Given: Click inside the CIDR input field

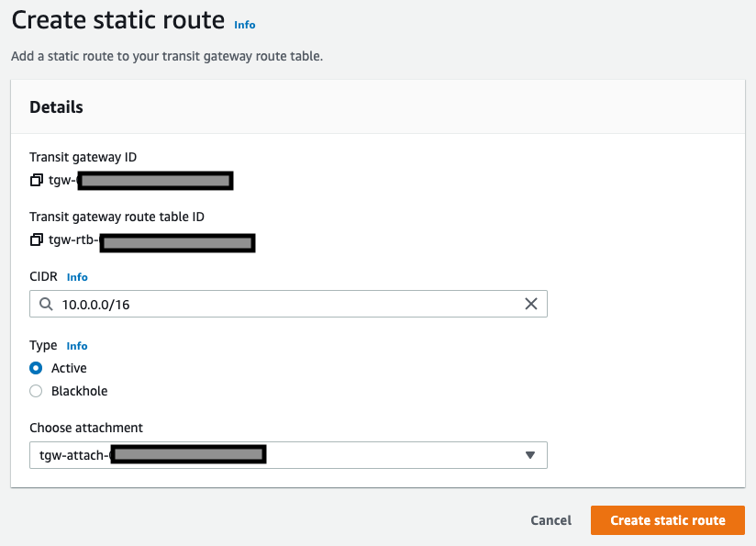Looking at the screenshot, I should pyautogui.click(x=275, y=304).
